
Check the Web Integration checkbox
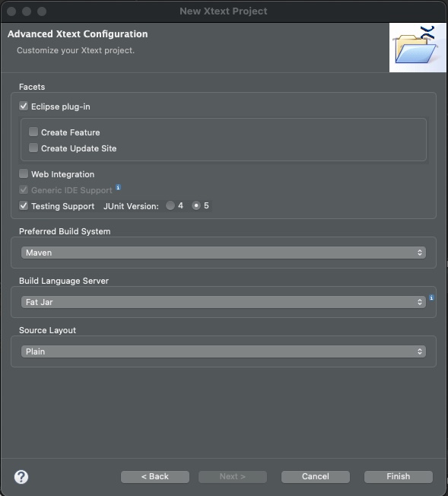24,173
